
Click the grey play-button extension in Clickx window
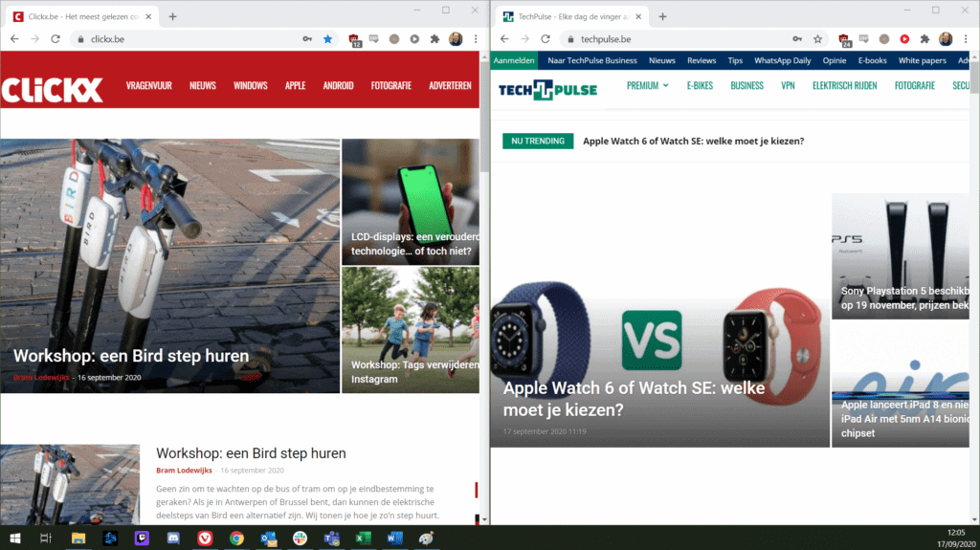tap(414, 39)
